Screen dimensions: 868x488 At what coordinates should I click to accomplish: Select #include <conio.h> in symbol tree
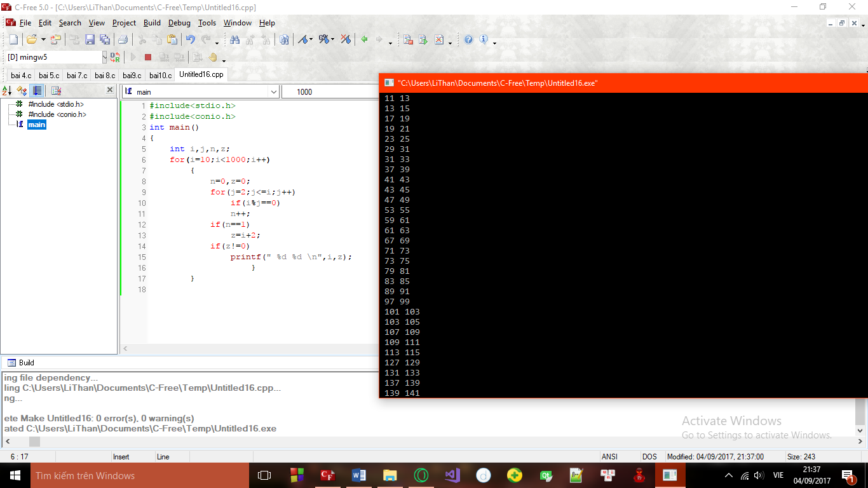57,114
